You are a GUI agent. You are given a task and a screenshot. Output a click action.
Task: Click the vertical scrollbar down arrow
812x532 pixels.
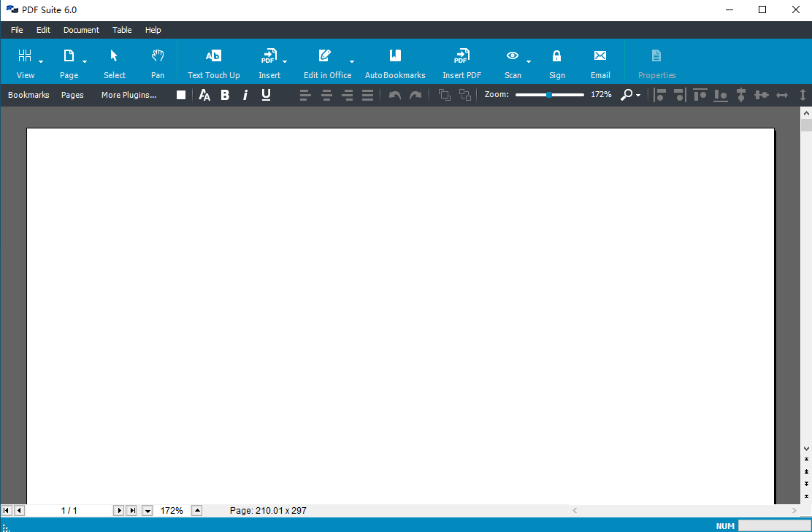(x=806, y=449)
